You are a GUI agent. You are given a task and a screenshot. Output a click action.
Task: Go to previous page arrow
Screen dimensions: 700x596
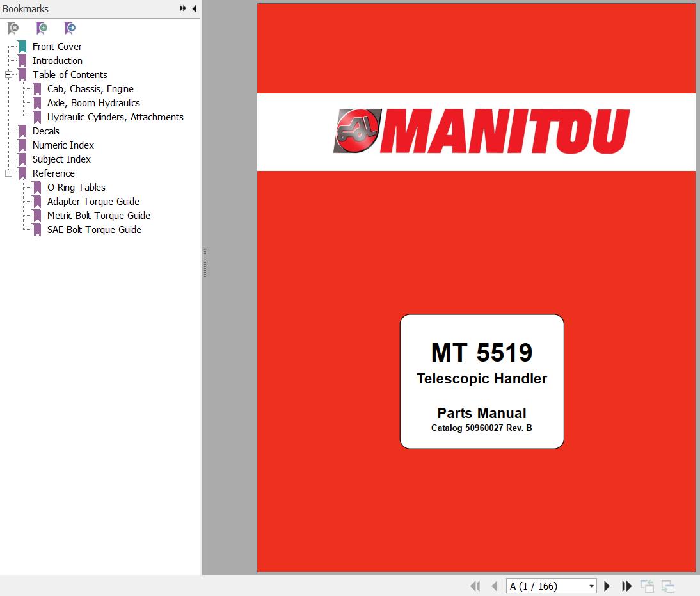494,586
